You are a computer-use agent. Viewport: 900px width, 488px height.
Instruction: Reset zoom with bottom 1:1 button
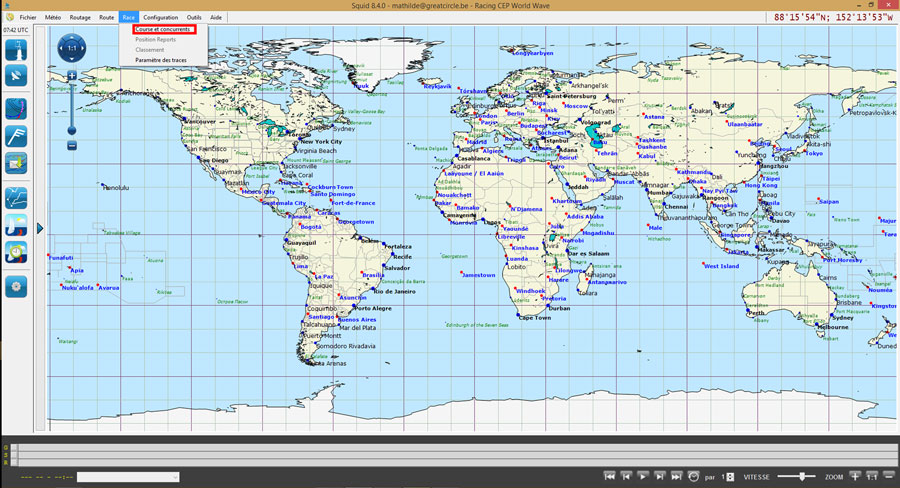(x=872, y=477)
